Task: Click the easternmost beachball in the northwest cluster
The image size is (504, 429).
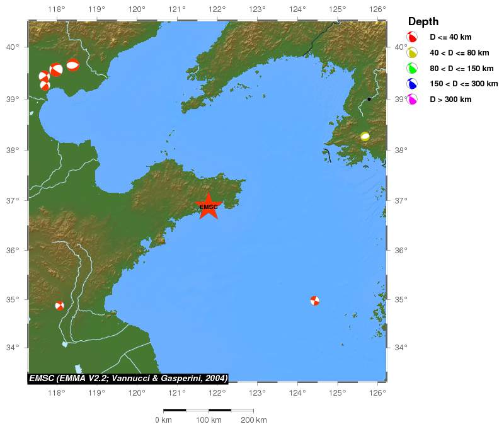Action: [x=72, y=64]
